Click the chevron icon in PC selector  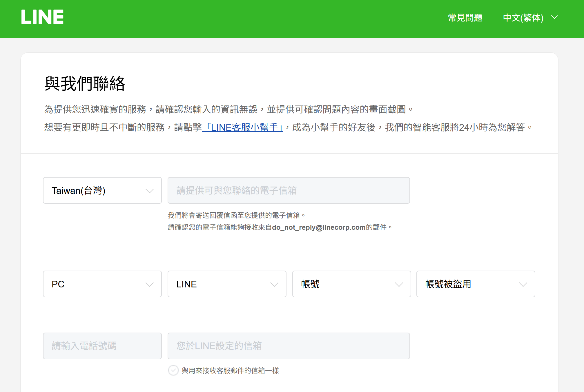tap(149, 285)
